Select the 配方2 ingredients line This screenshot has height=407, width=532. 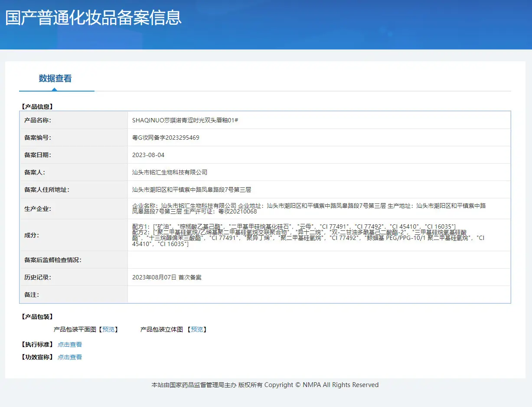308,238
